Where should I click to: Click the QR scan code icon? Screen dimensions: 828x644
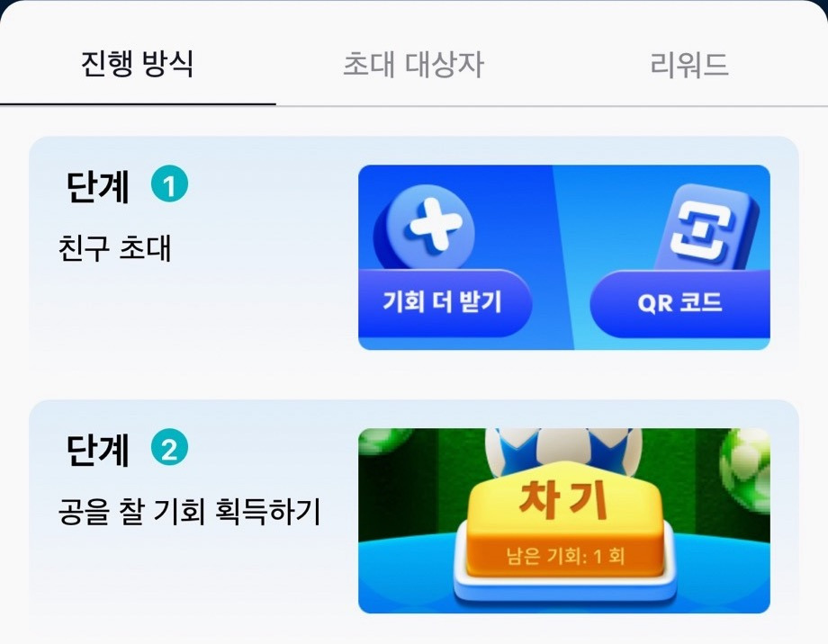(x=706, y=228)
